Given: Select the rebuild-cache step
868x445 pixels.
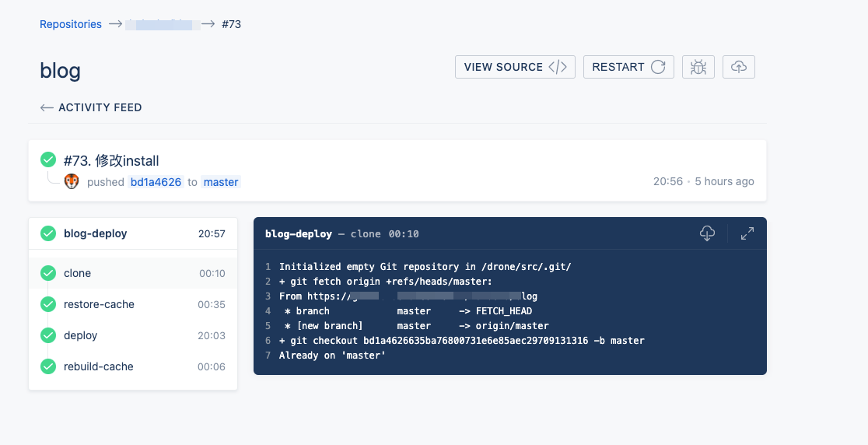Looking at the screenshot, I should 133,366.
